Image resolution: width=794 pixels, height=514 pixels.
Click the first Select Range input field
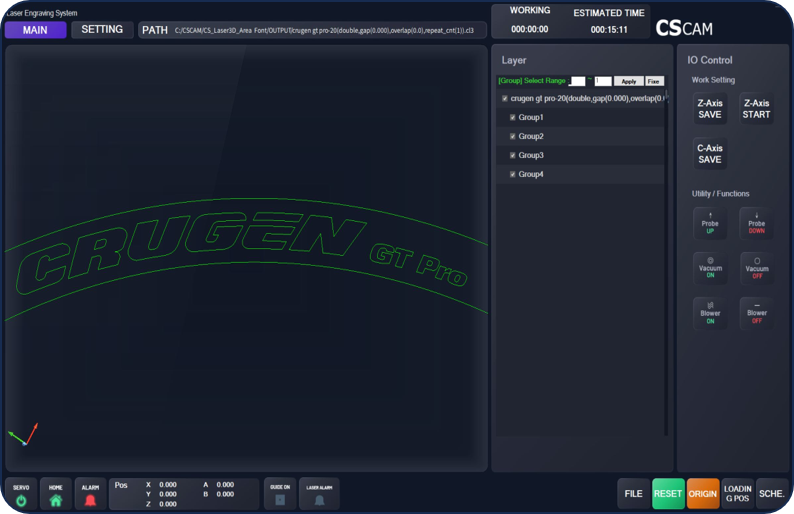577,81
